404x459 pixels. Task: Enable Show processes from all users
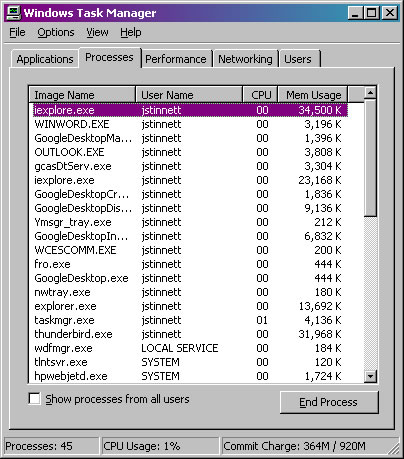[35, 399]
